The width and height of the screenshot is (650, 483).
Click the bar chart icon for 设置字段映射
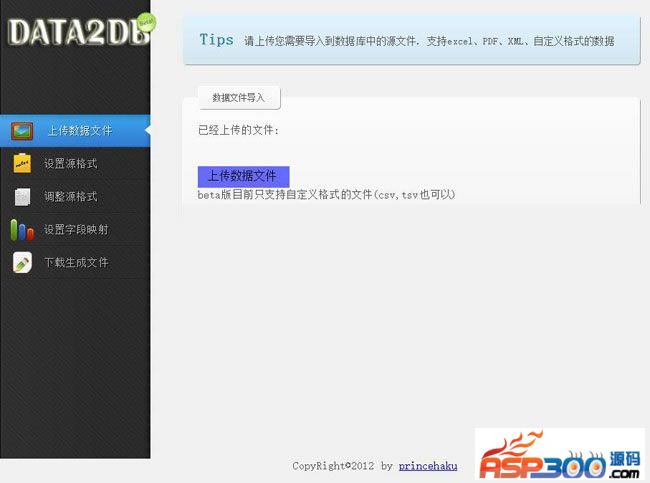[x=22, y=230]
